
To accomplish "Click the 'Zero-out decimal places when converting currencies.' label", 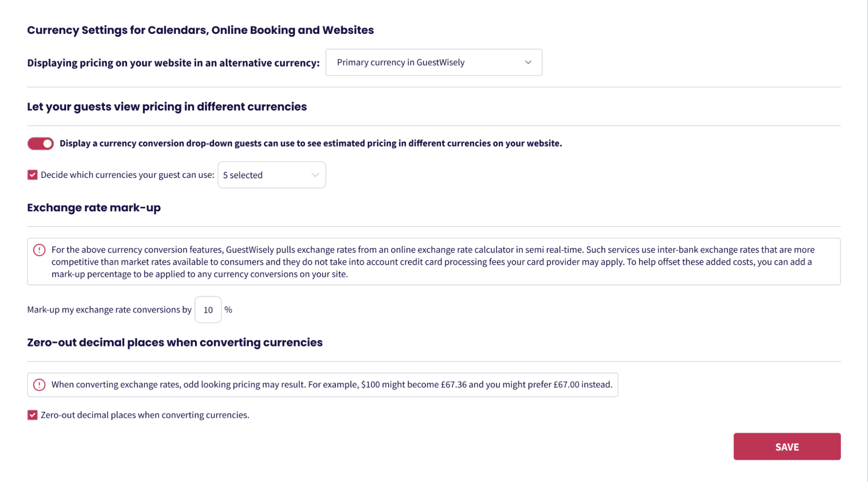I will (x=145, y=415).
